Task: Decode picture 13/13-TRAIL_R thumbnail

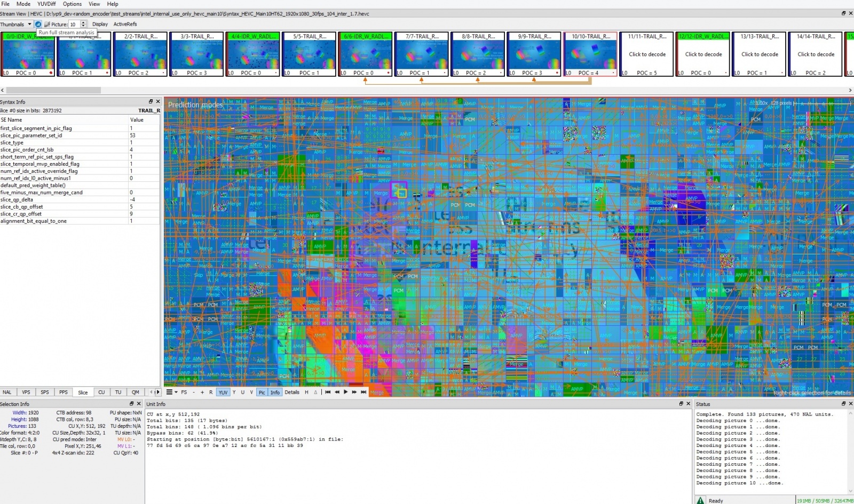Action: (760, 54)
